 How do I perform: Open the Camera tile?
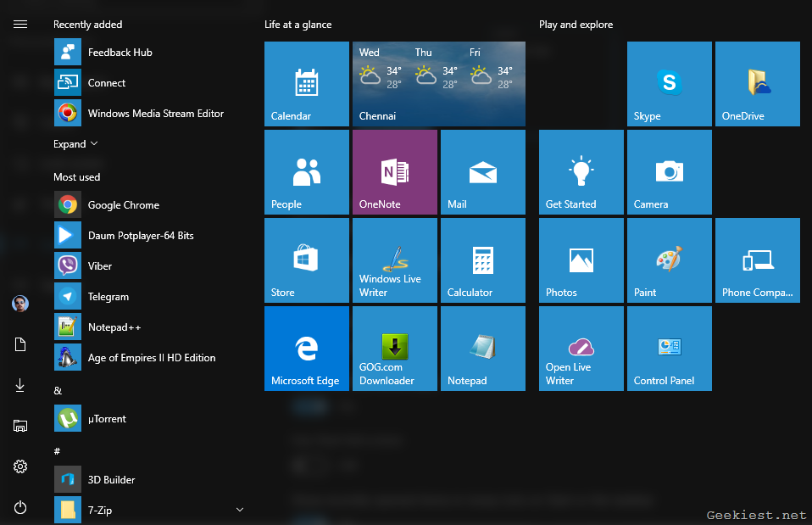tap(669, 172)
